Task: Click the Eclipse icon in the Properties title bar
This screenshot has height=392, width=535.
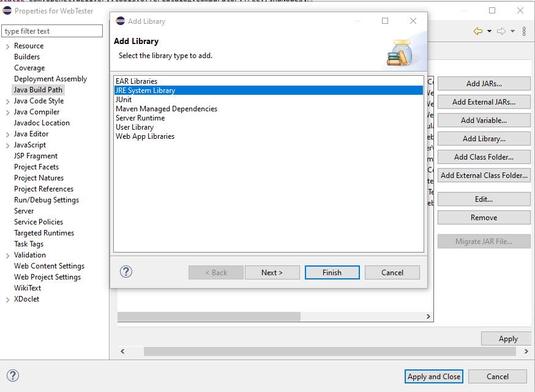Action: [x=7, y=10]
